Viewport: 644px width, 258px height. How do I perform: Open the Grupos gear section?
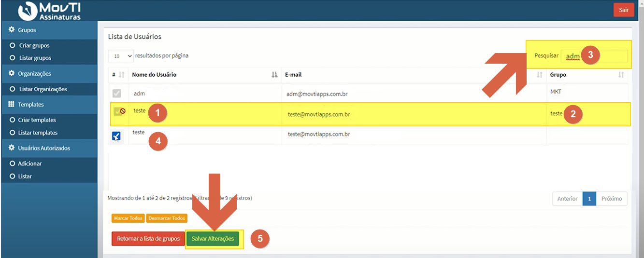(49, 30)
